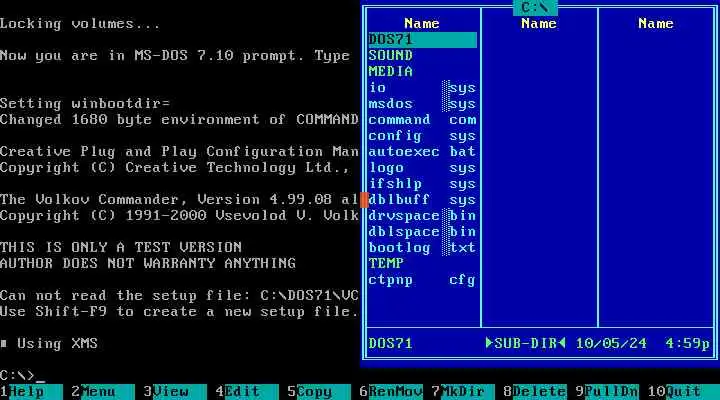This screenshot has width=720, height=400.
Task: Click the Locking volumes... line
Action: pos(80,24)
